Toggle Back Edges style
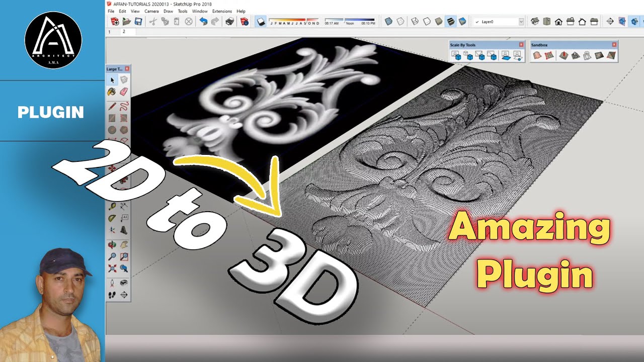Screen dimensions: 644x362 point(400,22)
